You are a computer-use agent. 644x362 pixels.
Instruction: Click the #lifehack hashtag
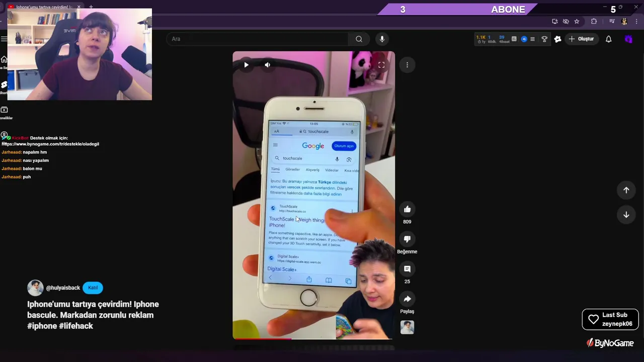pos(76,326)
